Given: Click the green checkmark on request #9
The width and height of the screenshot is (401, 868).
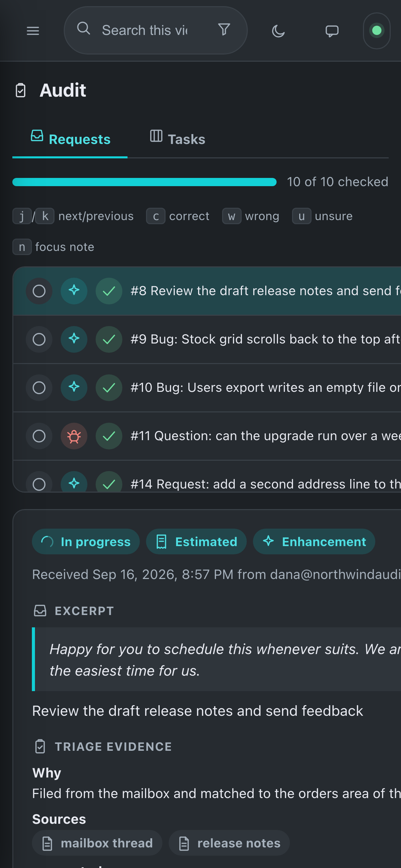Looking at the screenshot, I should pos(109,339).
